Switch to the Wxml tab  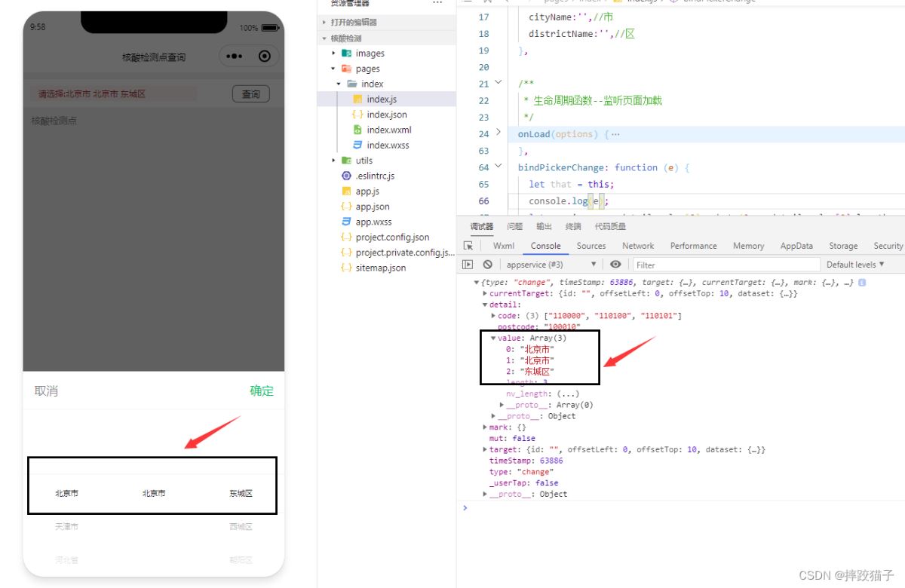click(x=504, y=246)
